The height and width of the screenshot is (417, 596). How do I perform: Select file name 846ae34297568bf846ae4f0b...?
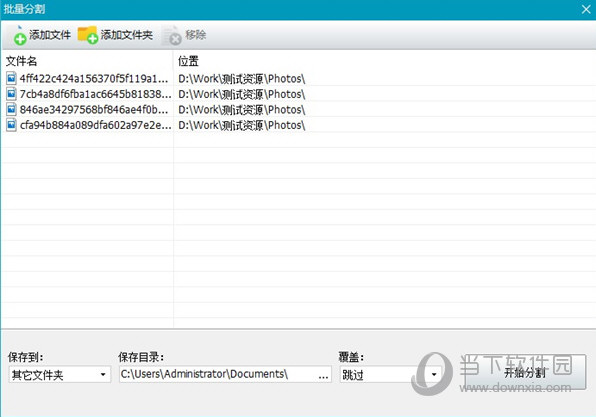(94, 110)
